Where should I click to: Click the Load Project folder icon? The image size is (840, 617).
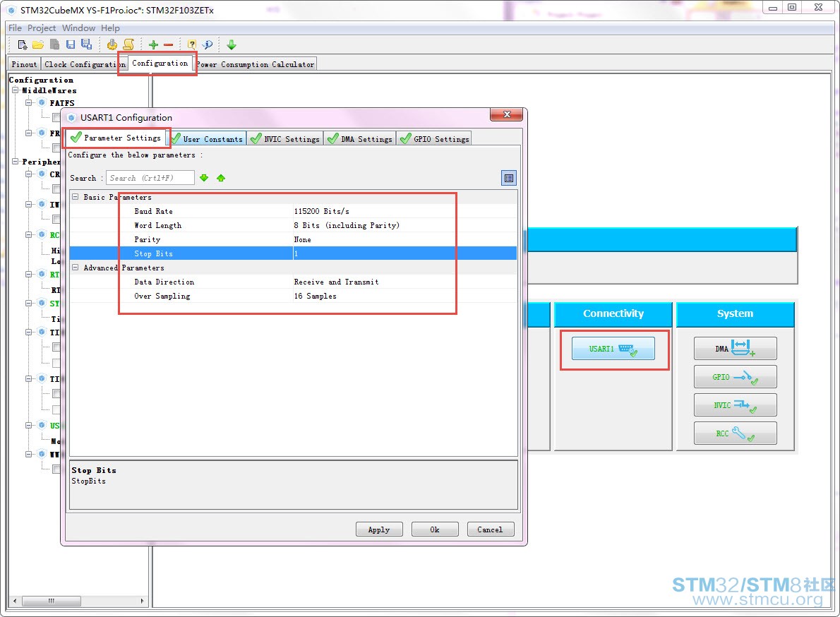pyautogui.click(x=38, y=44)
